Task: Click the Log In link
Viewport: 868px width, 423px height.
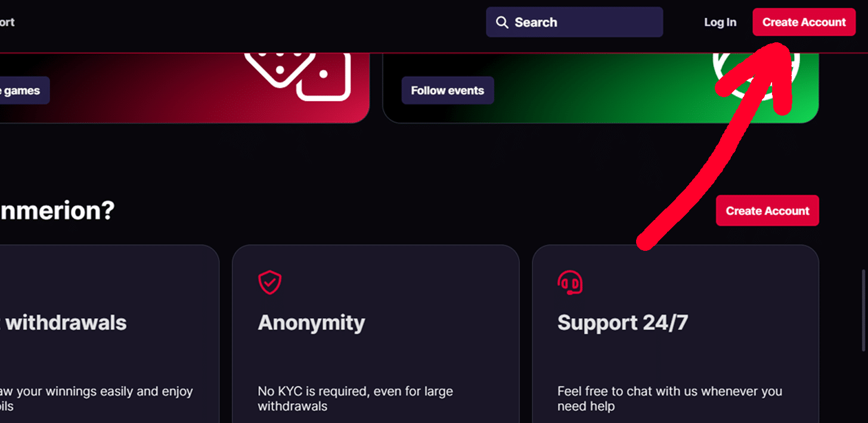Action: pos(720,23)
